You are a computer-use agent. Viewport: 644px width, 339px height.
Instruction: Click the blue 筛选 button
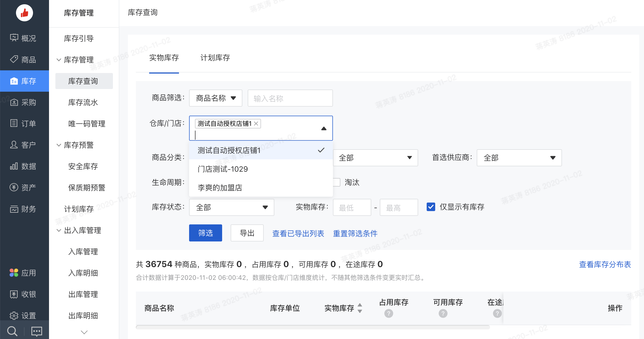[x=205, y=233]
